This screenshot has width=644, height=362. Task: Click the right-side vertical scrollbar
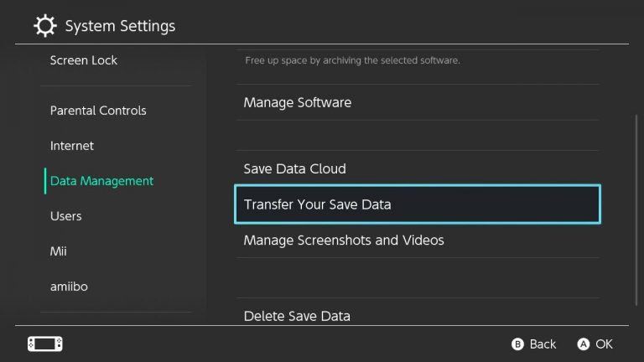636,210
